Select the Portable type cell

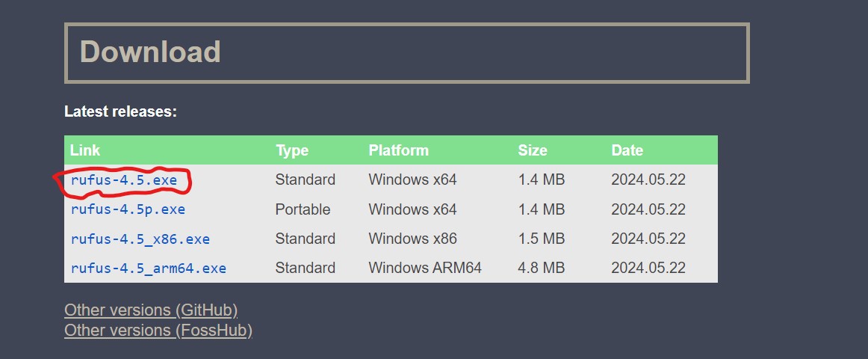point(303,209)
